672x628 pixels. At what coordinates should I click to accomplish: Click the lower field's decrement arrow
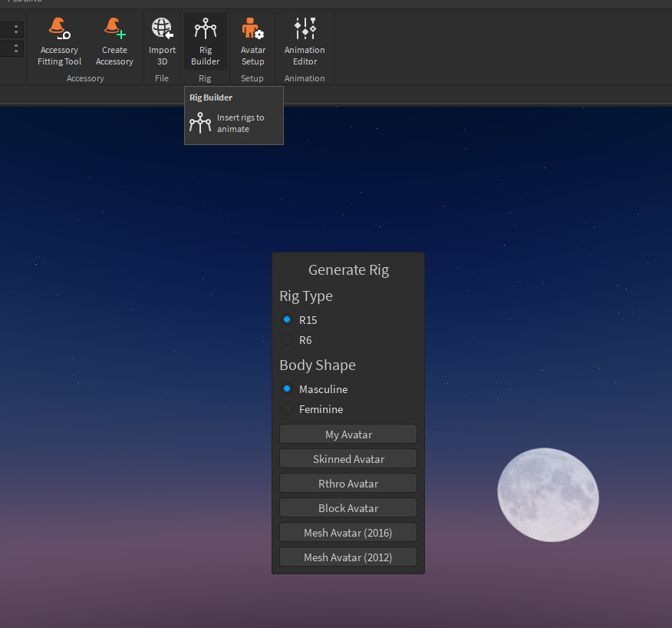[x=16, y=51]
